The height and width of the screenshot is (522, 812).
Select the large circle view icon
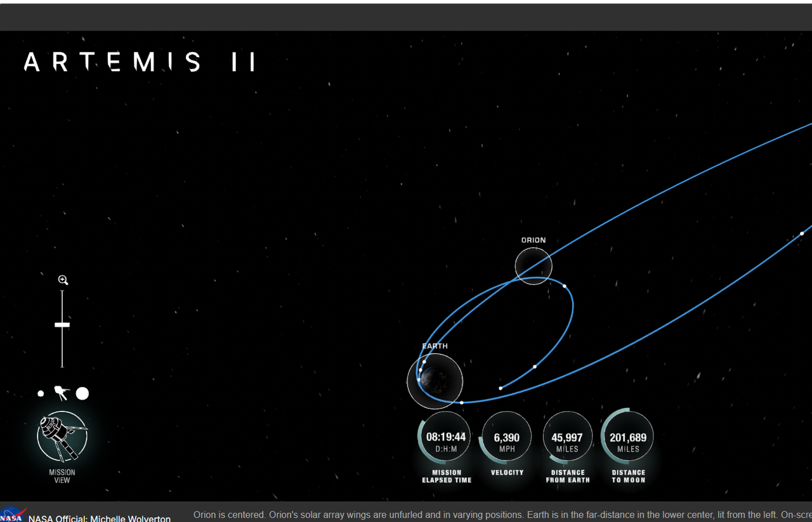[x=82, y=394]
